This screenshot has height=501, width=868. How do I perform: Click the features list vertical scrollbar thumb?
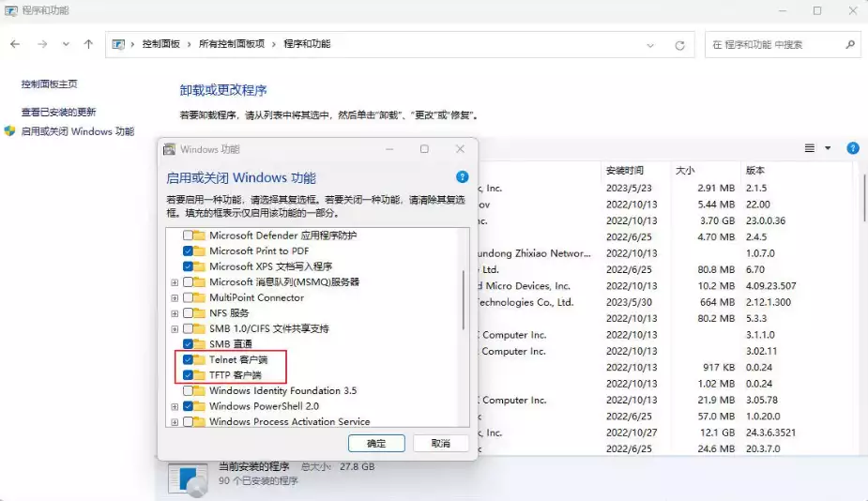point(464,299)
